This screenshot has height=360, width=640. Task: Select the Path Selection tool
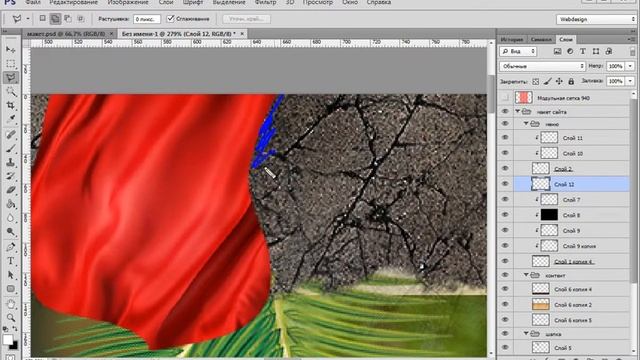point(11,275)
